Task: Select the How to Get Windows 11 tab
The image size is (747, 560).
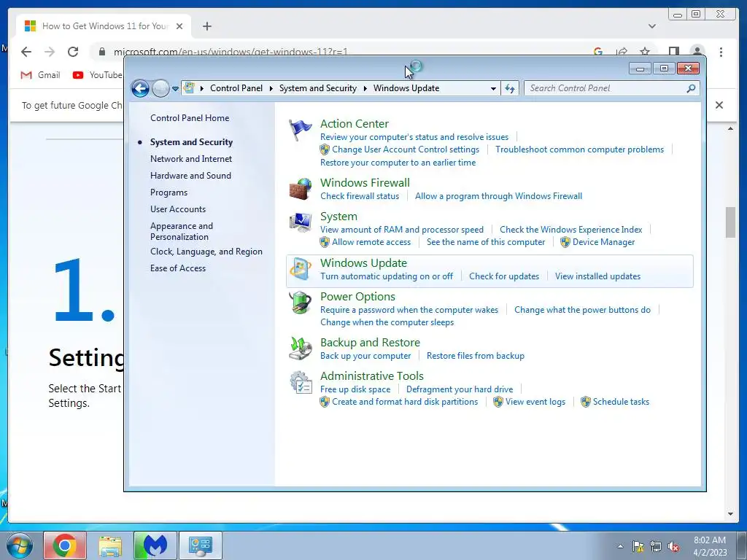Action: coord(104,26)
